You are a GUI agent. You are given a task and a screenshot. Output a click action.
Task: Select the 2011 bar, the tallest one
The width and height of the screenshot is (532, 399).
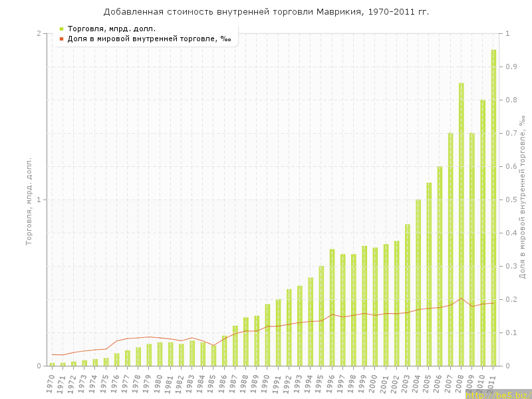pyautogui.click(x=493, y=207)
